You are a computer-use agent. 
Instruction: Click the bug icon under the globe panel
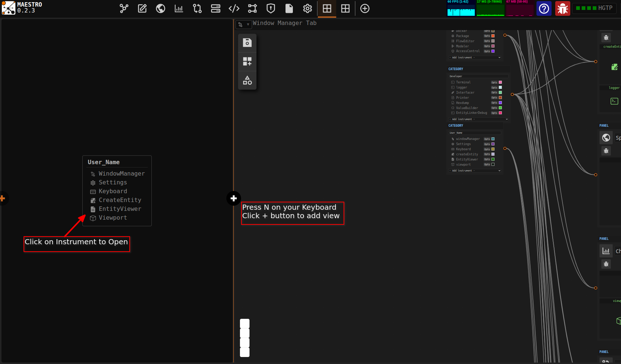[606, 151]
